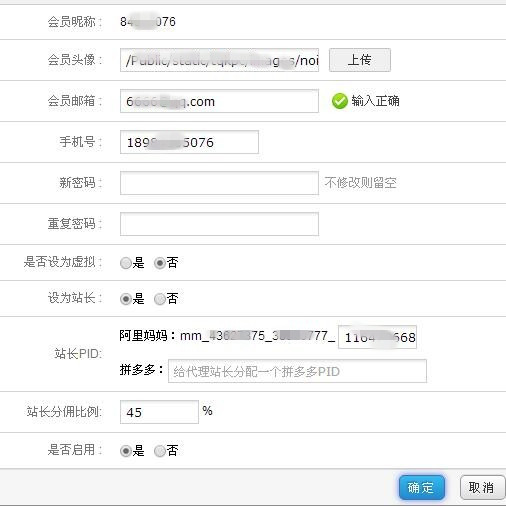Click the 重复密码 label
Image resolution: width=506 pixels, height=506 pixels.
coord(75,224)
